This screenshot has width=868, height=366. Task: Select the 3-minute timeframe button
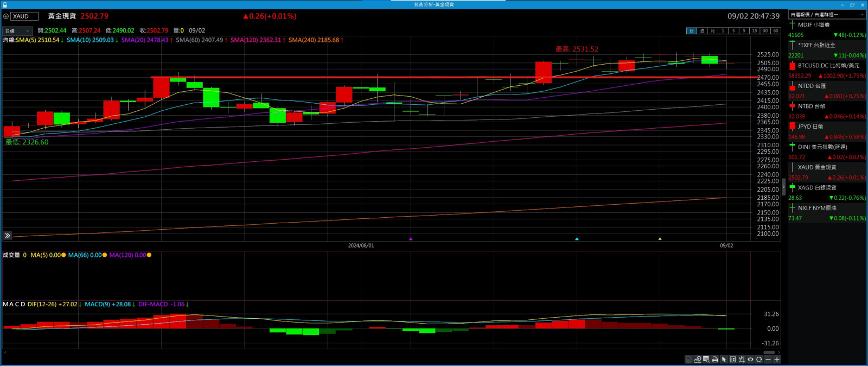[733, 31]
